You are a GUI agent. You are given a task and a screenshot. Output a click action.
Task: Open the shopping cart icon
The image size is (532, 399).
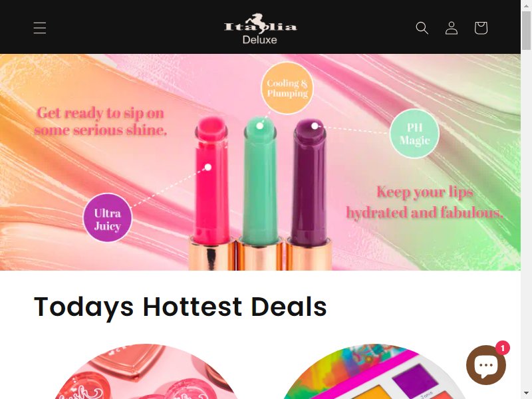(x=481, y=28)
